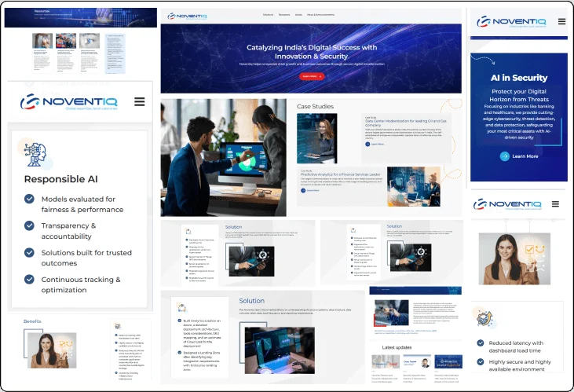Click the check icon beside Continuous tracking & optimization
The image size is (574, 392).
click(29, 279)
